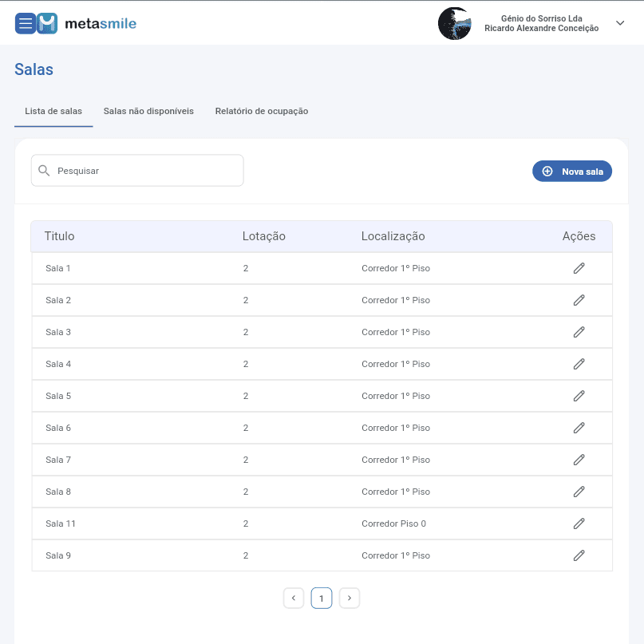Edit Sala 7 with pencil icon
Screen dimensions: 644x644
[x=579, y=460]
